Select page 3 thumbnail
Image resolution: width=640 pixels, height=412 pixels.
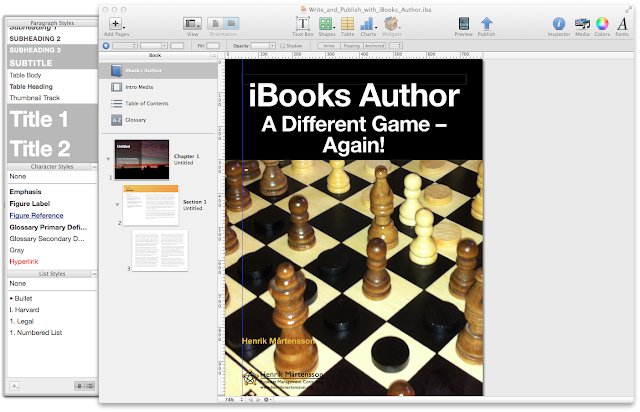(x=160, y=251)
